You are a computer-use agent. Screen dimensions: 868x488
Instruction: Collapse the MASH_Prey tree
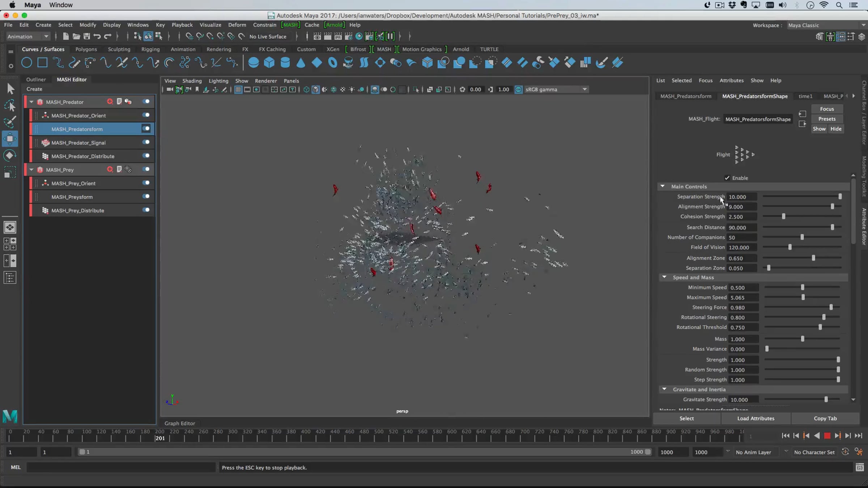(31, 170)
